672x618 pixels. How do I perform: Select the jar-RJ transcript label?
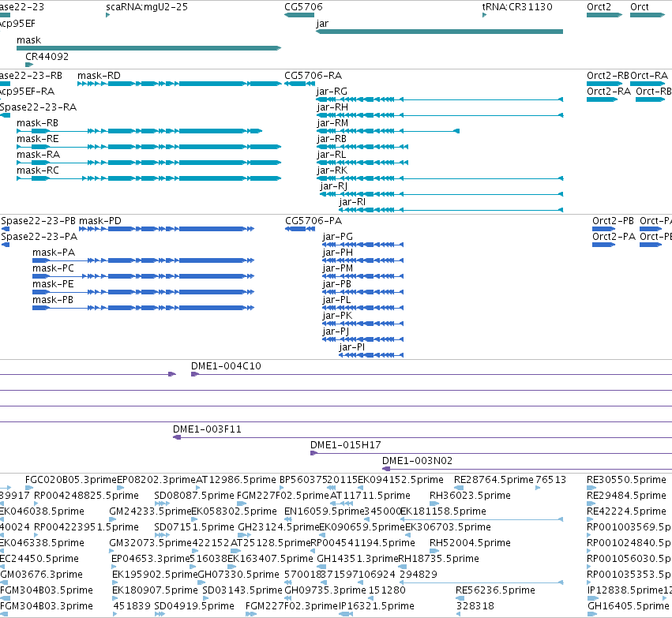(334, 186)
